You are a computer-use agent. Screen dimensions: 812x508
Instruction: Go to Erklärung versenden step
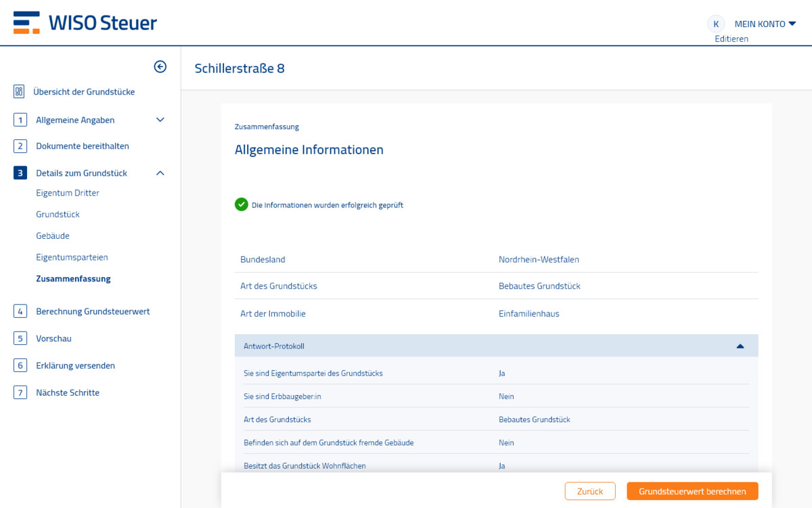point(75,365)
